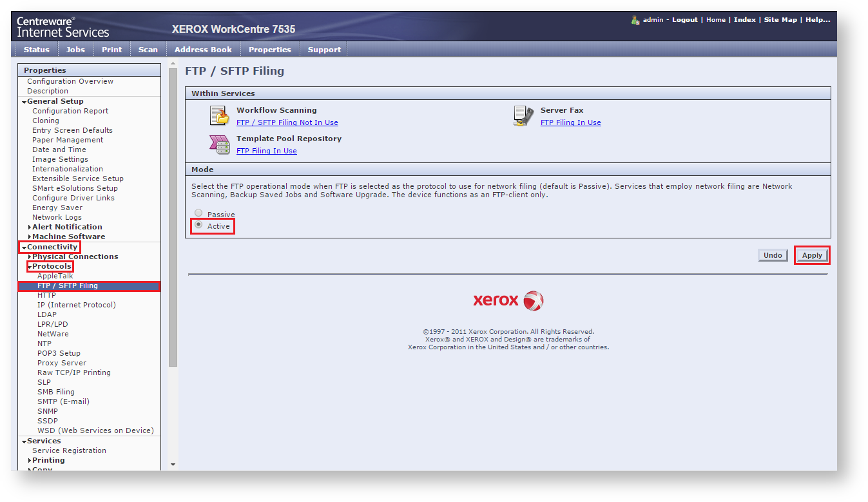The image size is (868, 502).
Task: Click the sidebar scrollbar thumb
Action: (173, 217)
